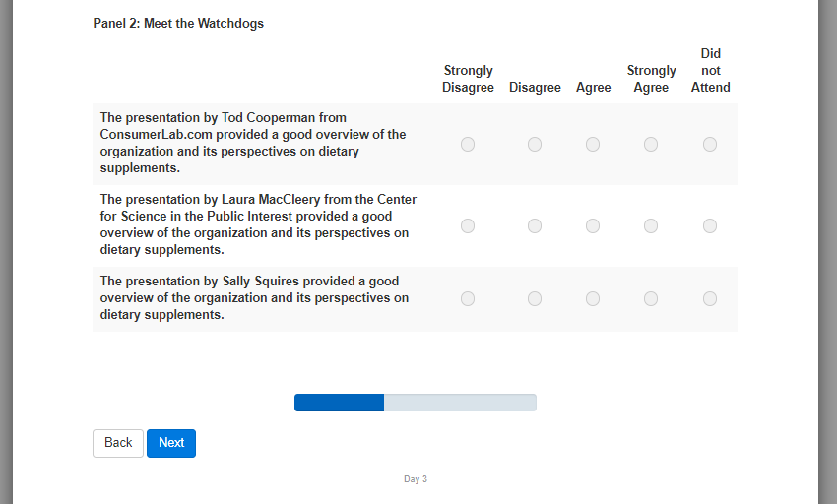Mark Did not Attend for Sally Squires
The width and height of the screenshot is (837, 504).
[x=710, y=298]
